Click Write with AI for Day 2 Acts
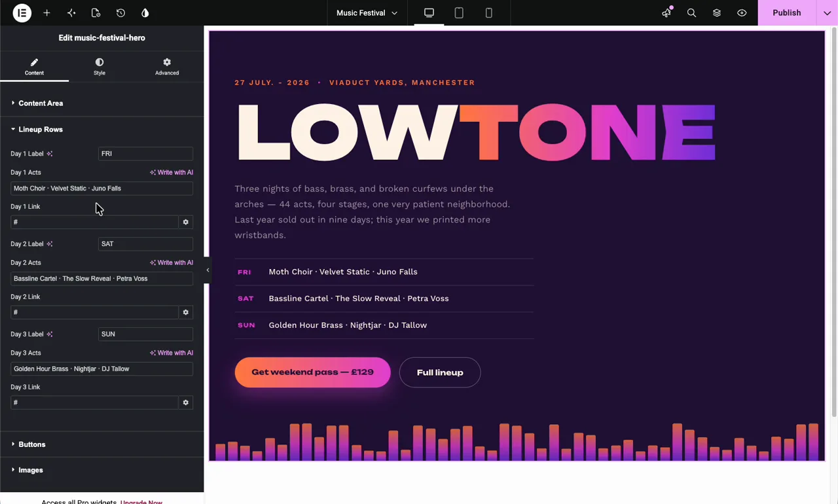Image resolution: width=838 pixels, height=504 pixels. click(x=172, y=262)
